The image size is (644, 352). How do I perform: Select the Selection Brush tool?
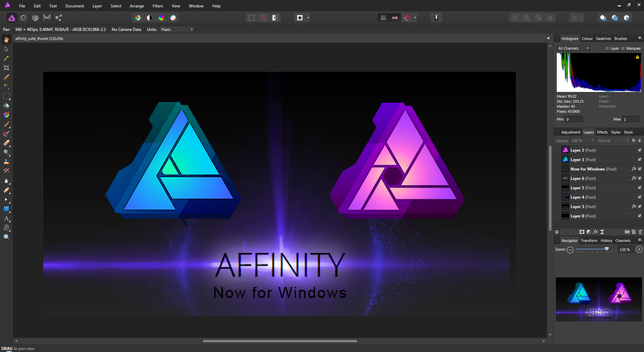(x=6, y=77)
